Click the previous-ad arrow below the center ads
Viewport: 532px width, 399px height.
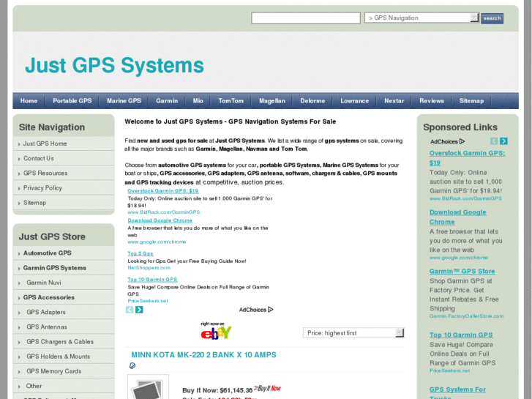(x=130, y=310)
